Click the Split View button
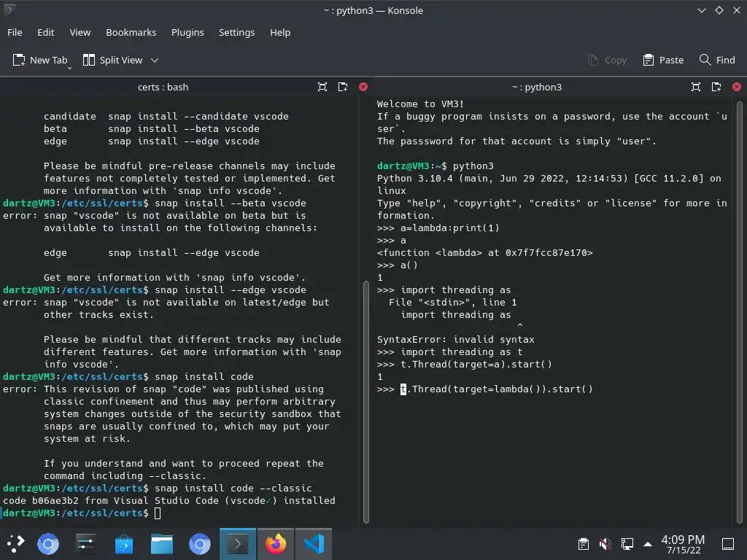Viewport: 747px width, 560px height. click(113, 60)
